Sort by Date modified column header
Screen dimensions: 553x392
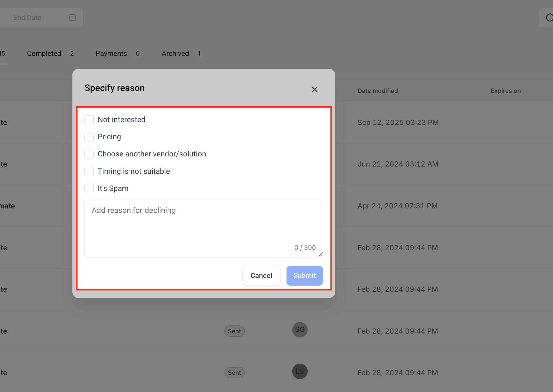[x=378, y=91]
